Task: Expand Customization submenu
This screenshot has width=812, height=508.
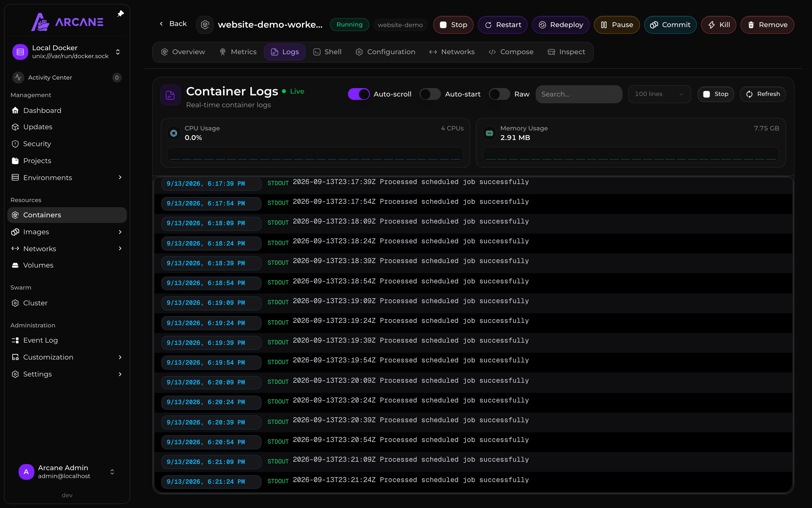Action: coord(120,357)
